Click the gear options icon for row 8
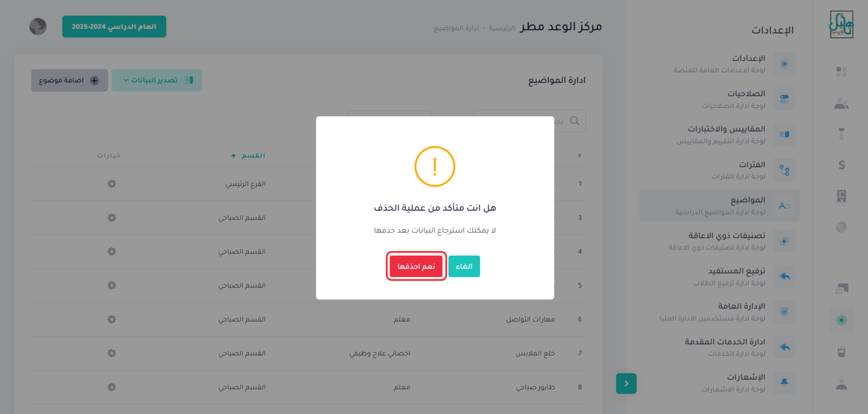This screenshot has height=414, width=868. (x=112, y=387)
